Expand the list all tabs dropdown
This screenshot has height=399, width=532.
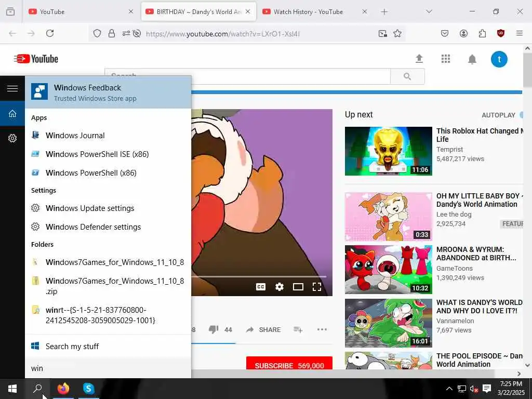coord(429,11)
